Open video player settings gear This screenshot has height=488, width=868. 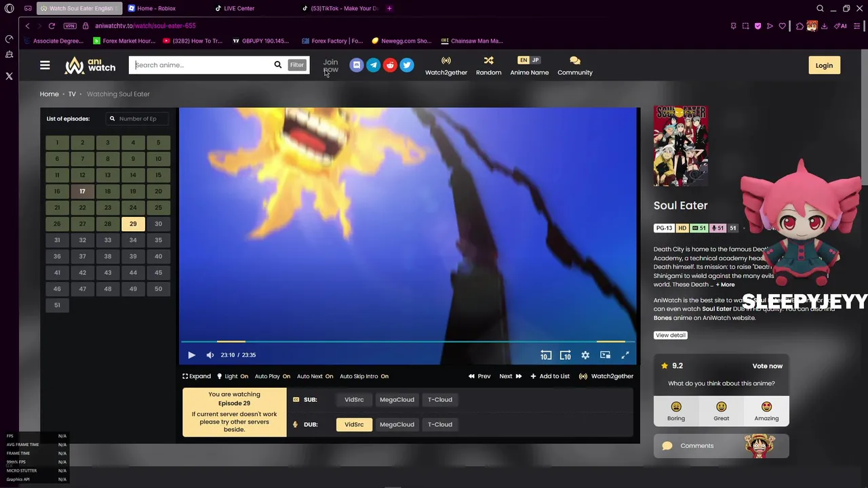click(x=585, y=355)
